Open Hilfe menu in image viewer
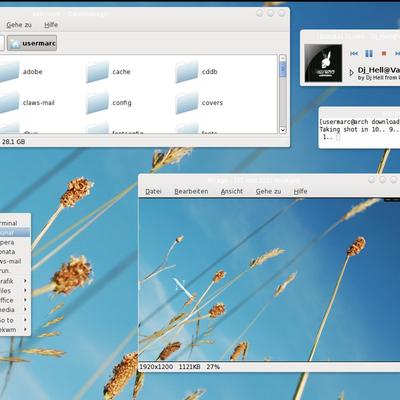Image resolution: width=400 pixels, height=400 pixels. click(x=300, y=191)
